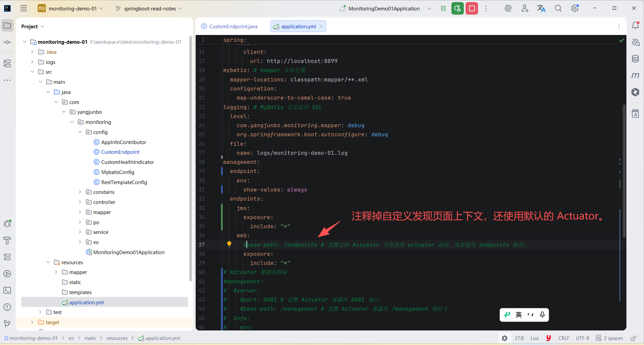Open monitoring-demo-01 project dropdown
This screenshot has height=345, width=644.
(70, 8)
